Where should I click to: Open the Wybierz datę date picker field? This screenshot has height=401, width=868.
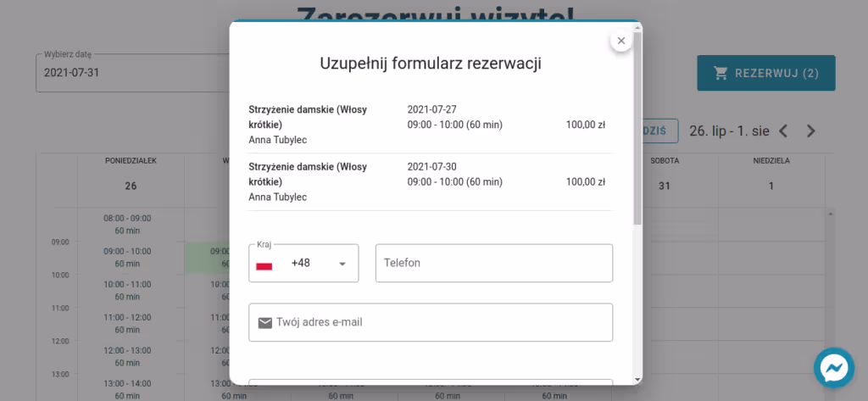pos(127,73)
